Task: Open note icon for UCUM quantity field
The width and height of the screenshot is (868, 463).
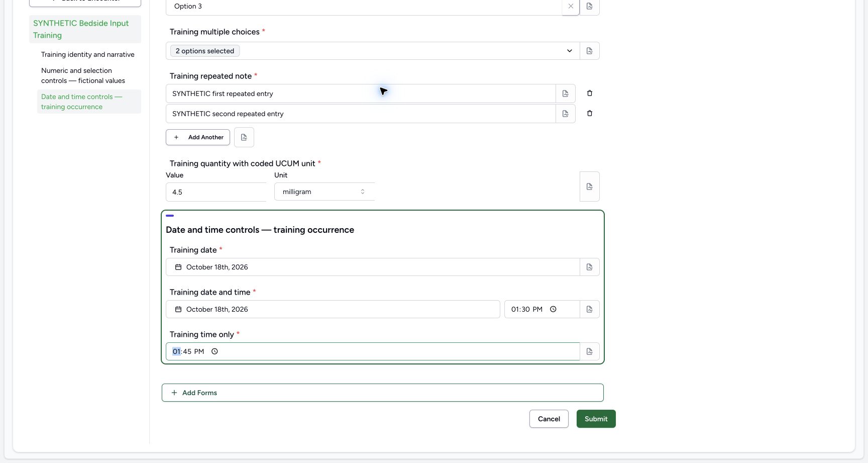Action: pyautogui.click(x=590, y=187)
